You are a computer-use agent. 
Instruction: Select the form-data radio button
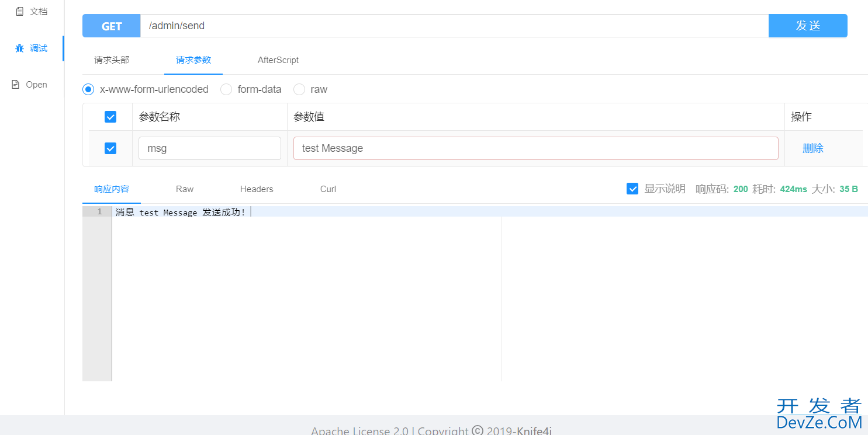coord(226,89)
